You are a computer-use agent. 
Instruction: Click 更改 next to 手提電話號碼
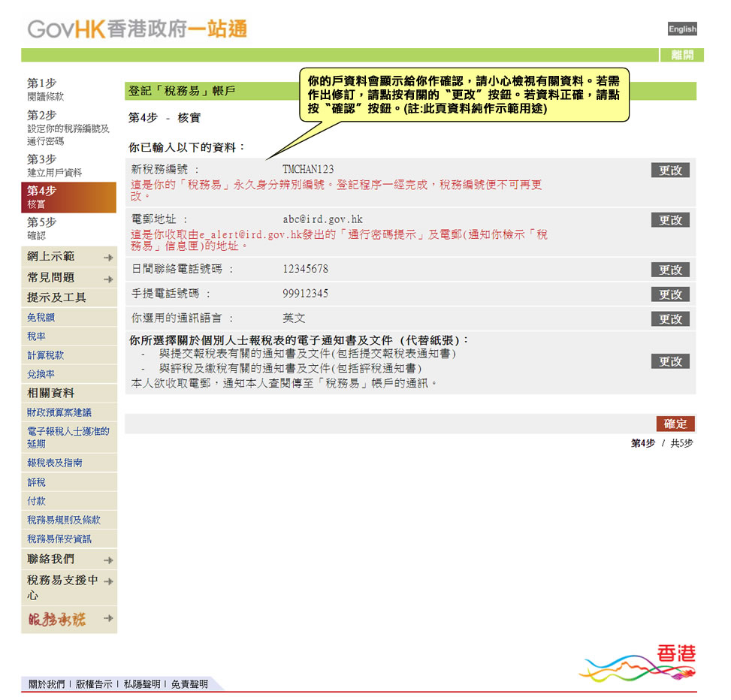(669, 294)
